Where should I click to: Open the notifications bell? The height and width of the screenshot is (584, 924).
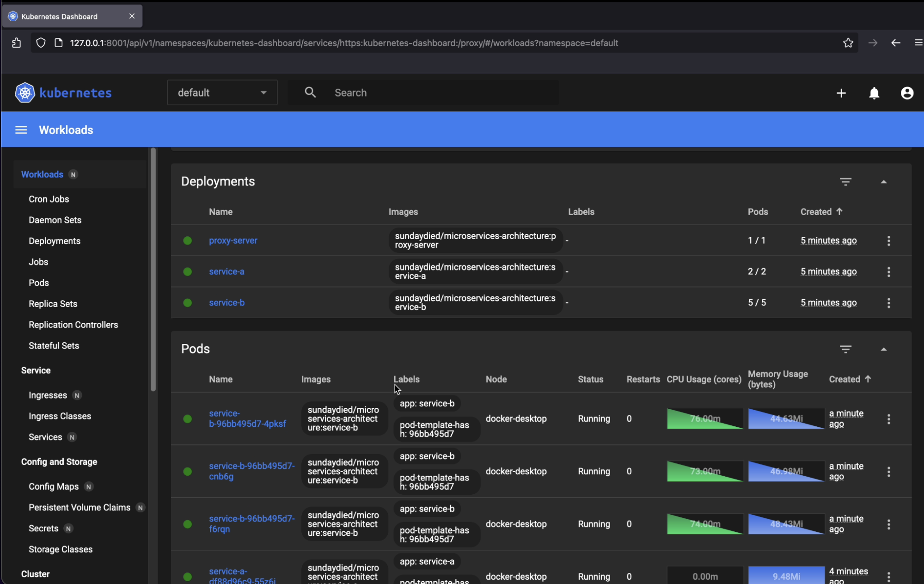874,93
